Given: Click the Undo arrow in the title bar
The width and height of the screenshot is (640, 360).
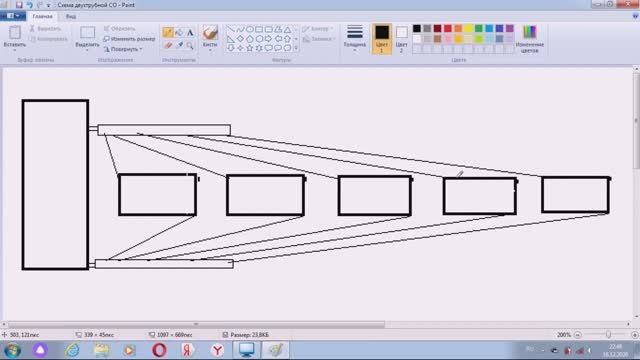Looking at the screenshot, I should (x=29, y=5).
